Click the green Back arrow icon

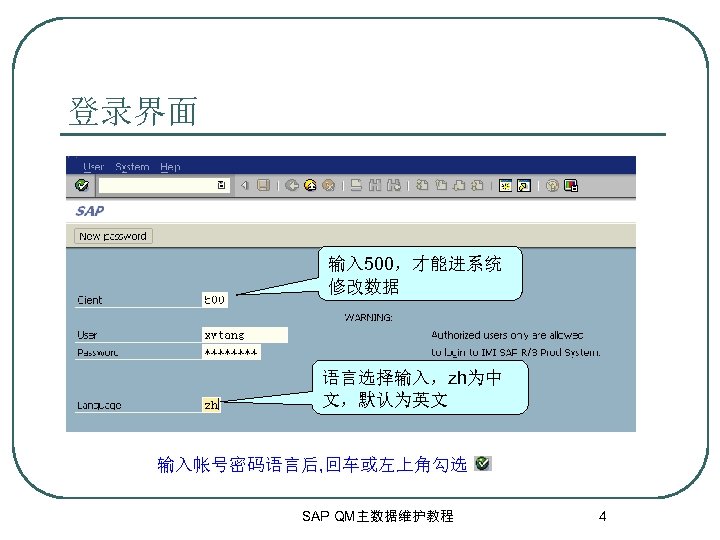pyautogui.click(x=292, y=186)
